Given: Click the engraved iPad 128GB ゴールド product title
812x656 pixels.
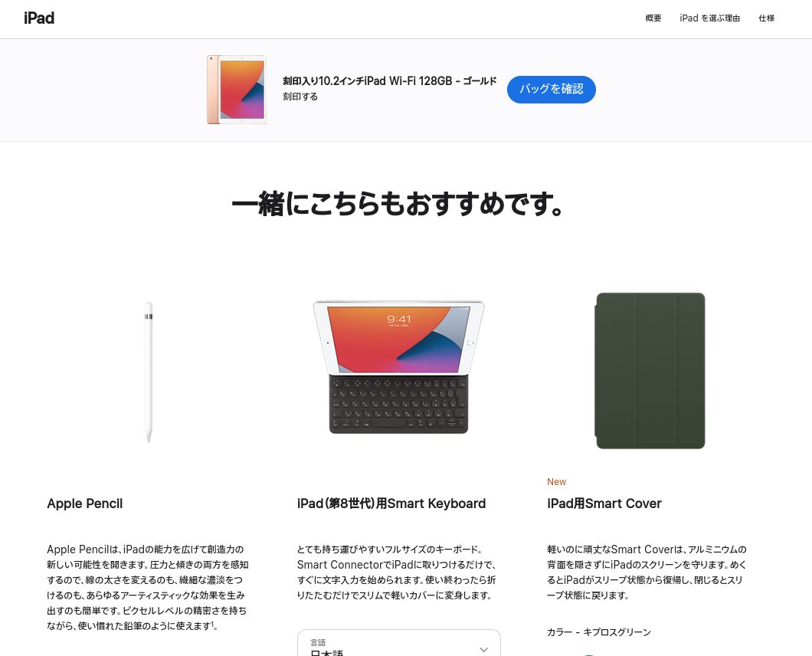Looking at the screenshot, I should [x=389, y=80].
